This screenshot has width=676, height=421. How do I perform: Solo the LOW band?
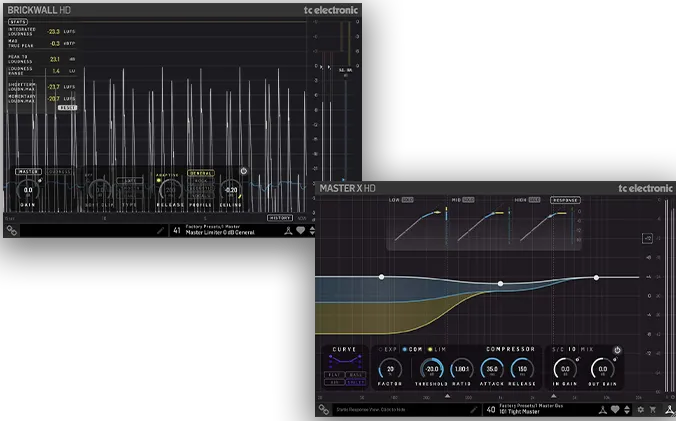pyautogui.click(x=407, y=200)
